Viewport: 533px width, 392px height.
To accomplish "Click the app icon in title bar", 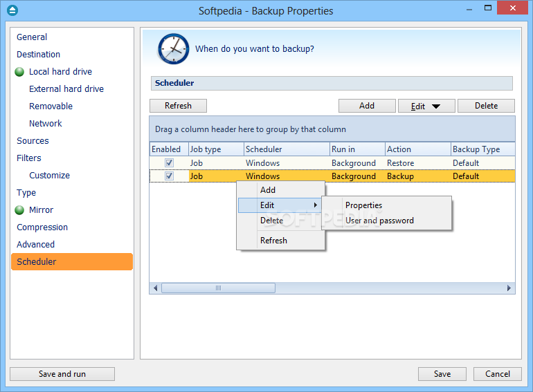I will click(12, 10).
